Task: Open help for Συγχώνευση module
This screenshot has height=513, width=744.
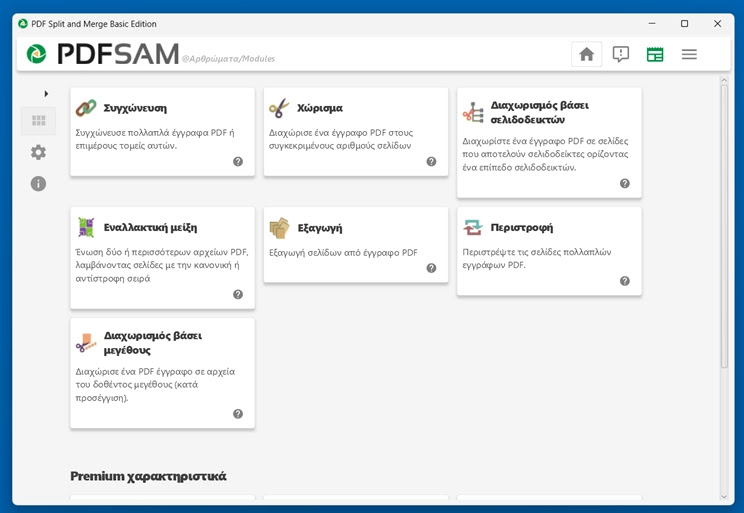Action: pyautogui.click(x=238, y=161)
